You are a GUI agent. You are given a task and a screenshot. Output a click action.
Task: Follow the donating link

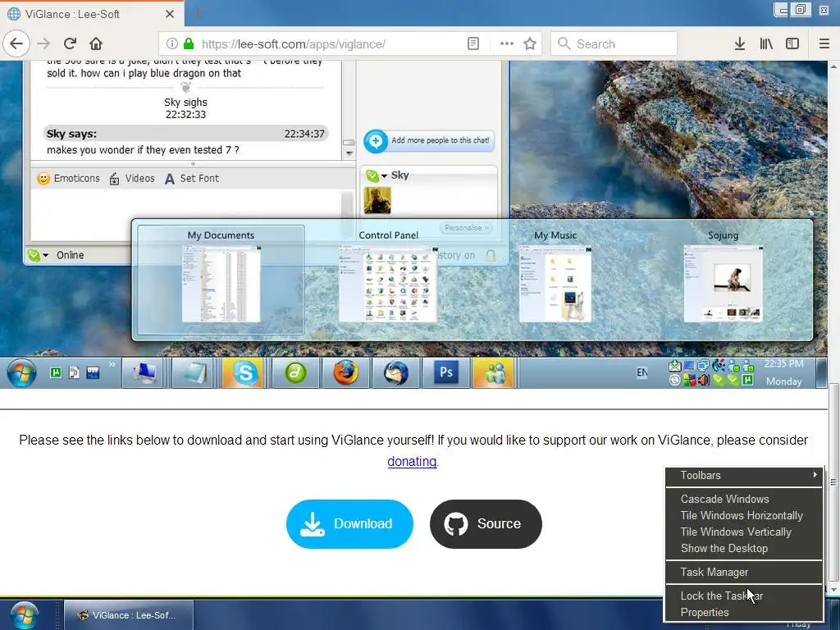412,461
